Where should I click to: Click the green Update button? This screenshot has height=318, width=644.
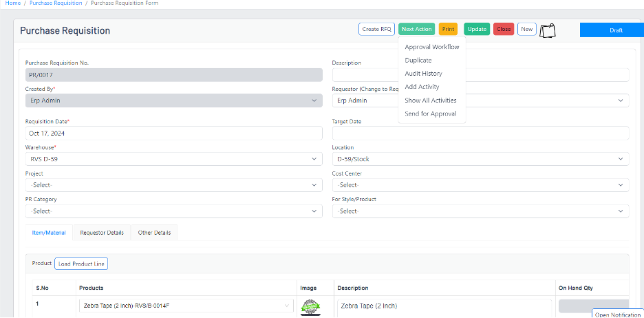tap(477, 29)
